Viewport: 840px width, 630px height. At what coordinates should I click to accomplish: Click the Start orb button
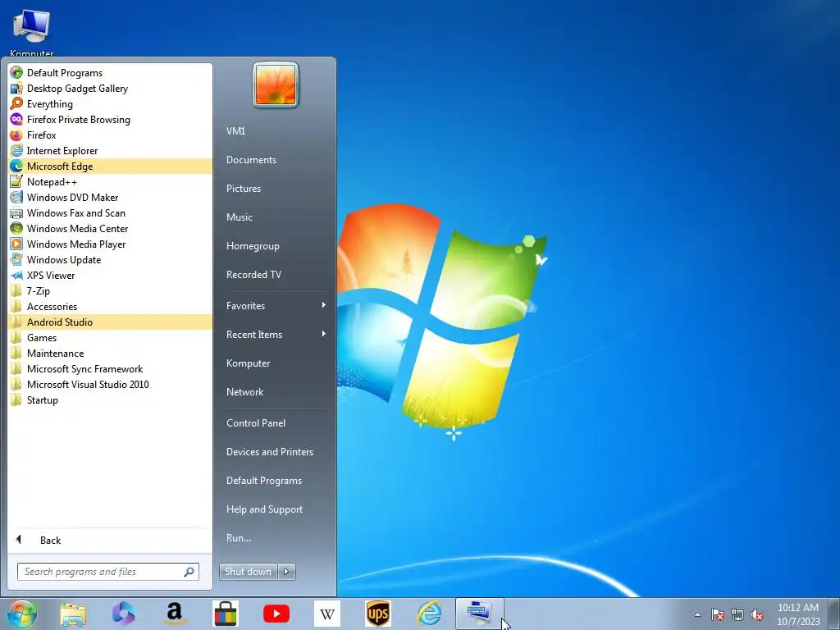tap(22, 614)
